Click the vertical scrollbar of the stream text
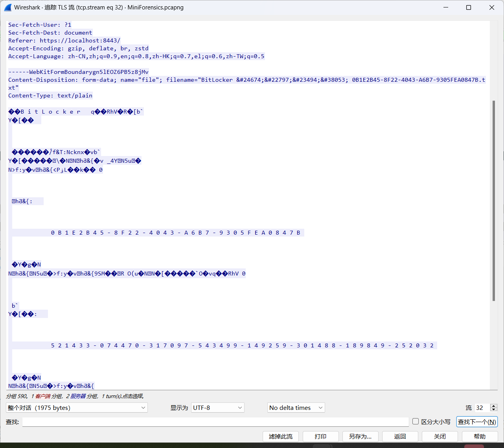Screen dimensions: 504x448 click(494, 200)
